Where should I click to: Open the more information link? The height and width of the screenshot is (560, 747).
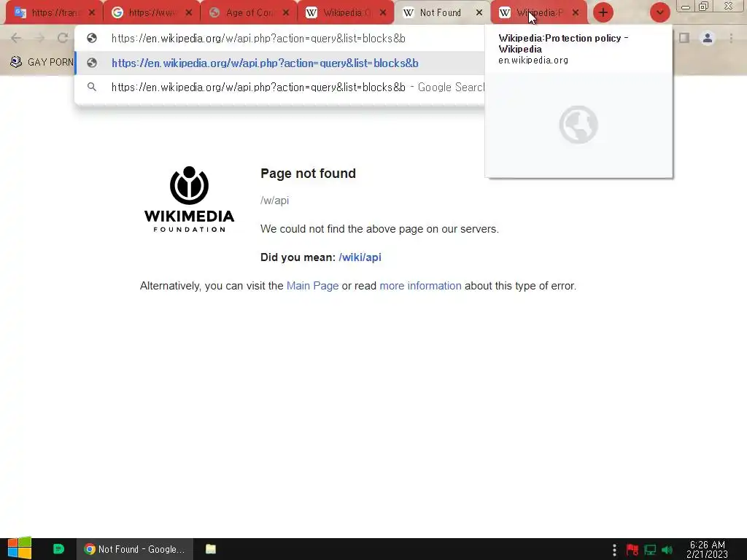coord(420,286)
